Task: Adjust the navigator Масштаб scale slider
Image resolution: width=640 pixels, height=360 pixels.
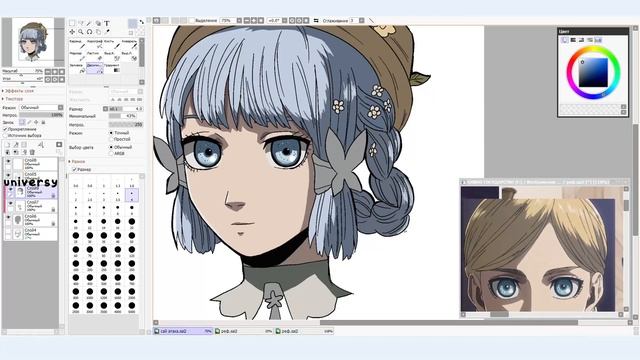Action: tap(22, 74)
